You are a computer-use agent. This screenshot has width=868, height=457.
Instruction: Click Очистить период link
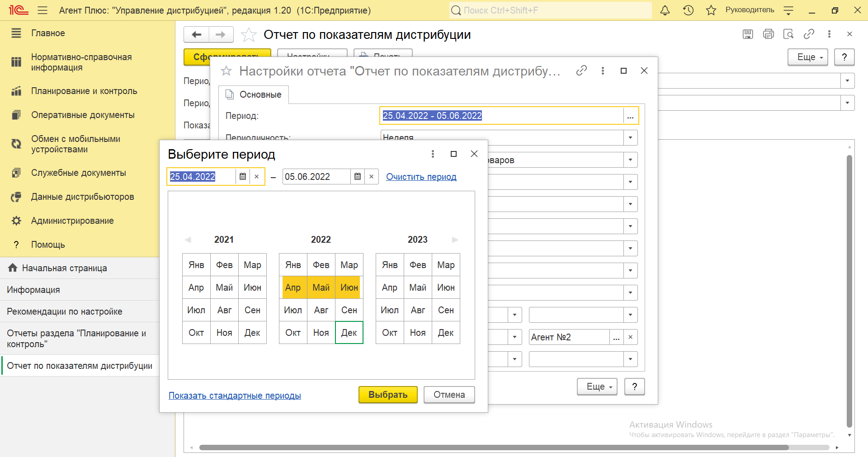coord(421,177)
